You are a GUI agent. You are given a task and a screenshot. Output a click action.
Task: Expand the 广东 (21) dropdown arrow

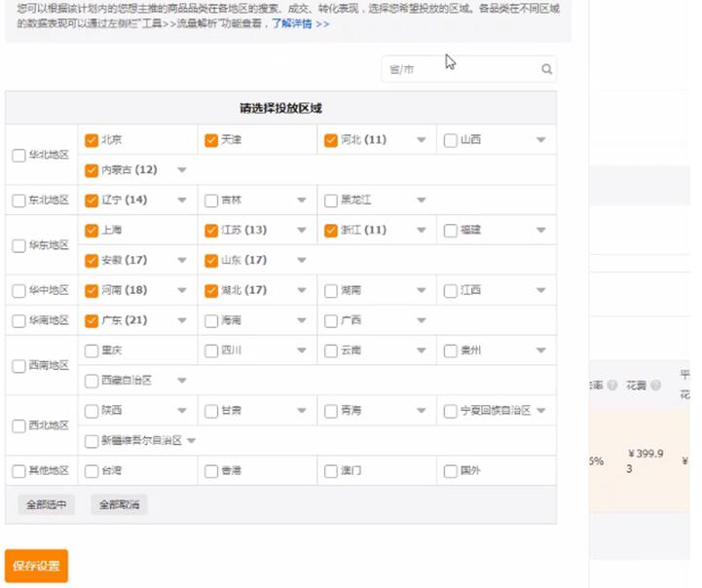[x=182, y=320]
